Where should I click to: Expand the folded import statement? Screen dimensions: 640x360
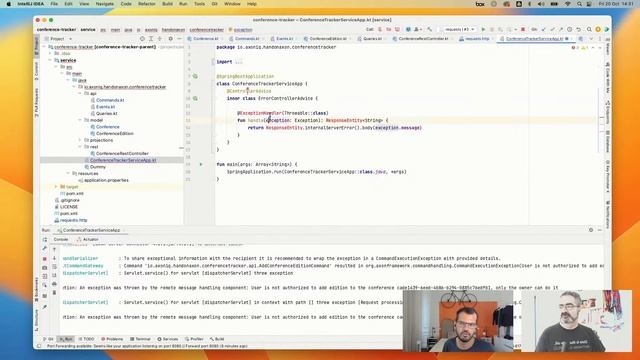pos(239,62)
